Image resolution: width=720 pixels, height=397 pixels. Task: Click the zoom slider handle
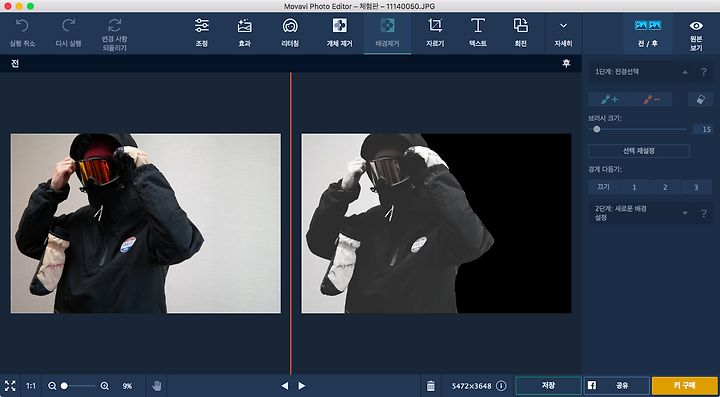coord(64,386)
